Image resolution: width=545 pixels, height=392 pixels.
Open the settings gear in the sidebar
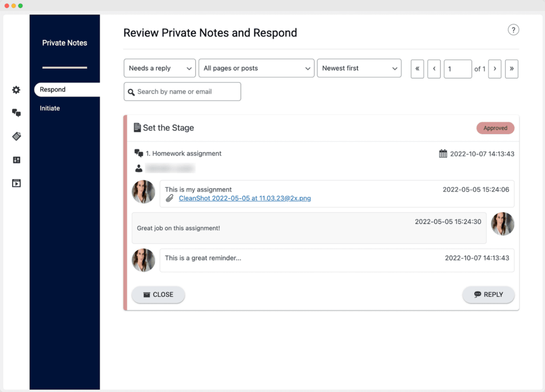point(16,90)
